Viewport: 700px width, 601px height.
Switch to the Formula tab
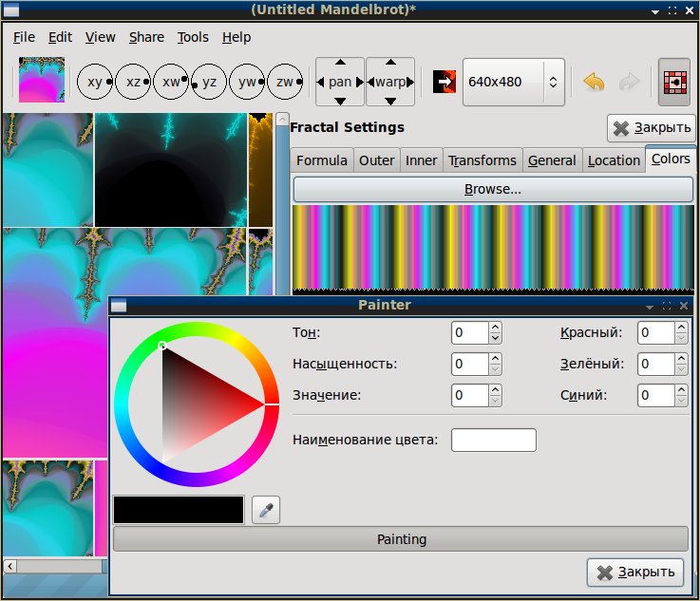click(321, 160)
